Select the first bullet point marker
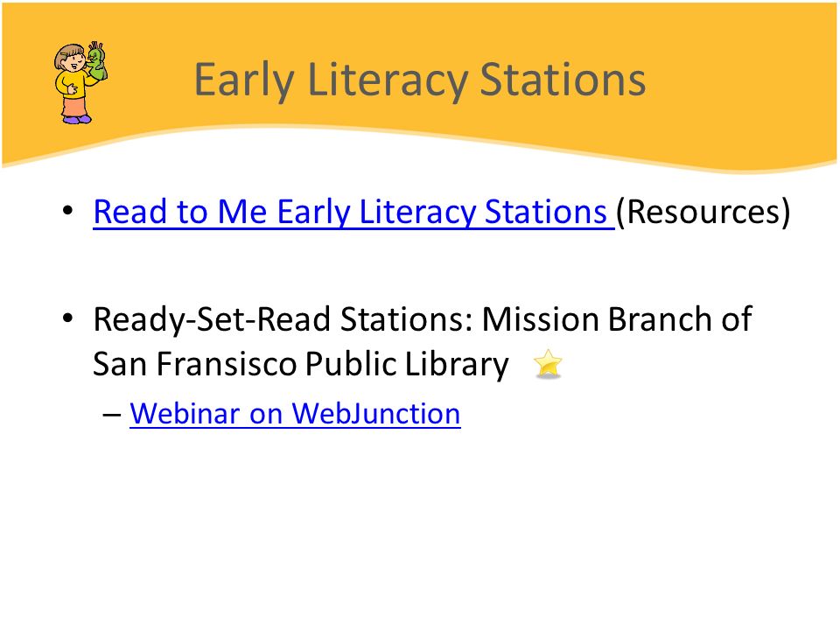This screenshot has height=630, width=840. pyautogui.click(x=67, y=211)
